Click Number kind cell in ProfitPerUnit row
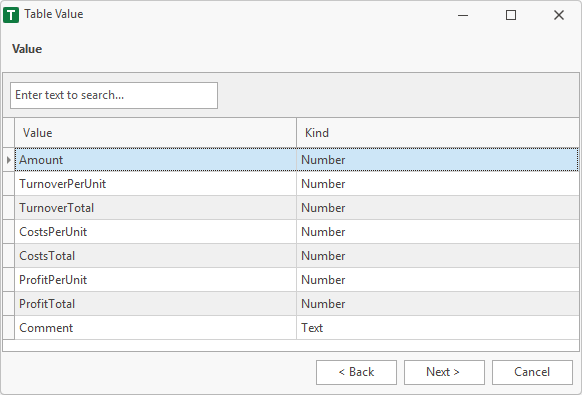The width and height of the screenshot is (582, 395). click(x=438, y=280)
